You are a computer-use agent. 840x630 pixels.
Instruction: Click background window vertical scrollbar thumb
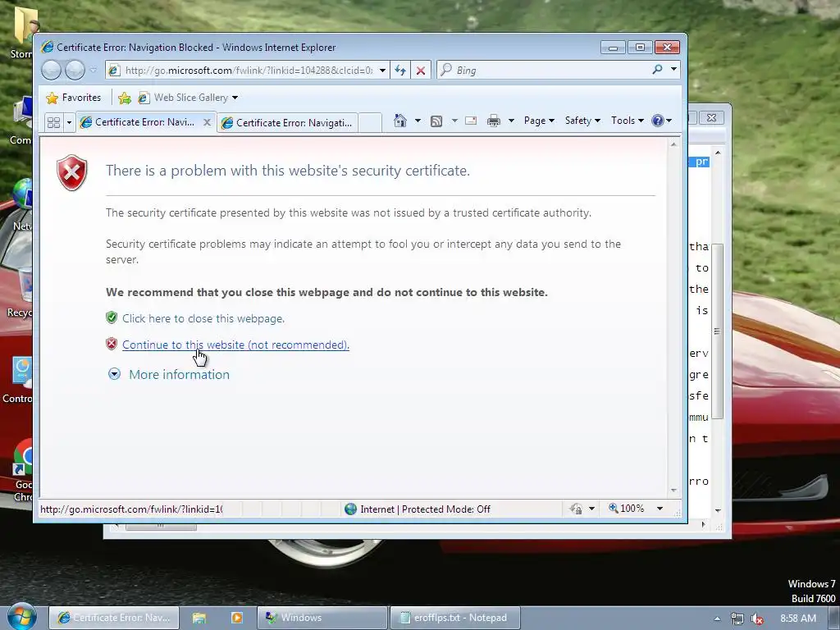pyautogui.click(x=718, y=331)
